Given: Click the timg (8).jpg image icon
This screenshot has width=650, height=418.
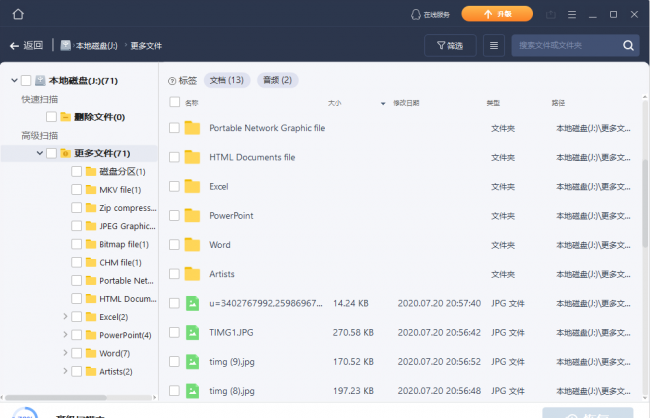Looking at the screenshot, I should [192, 391].
